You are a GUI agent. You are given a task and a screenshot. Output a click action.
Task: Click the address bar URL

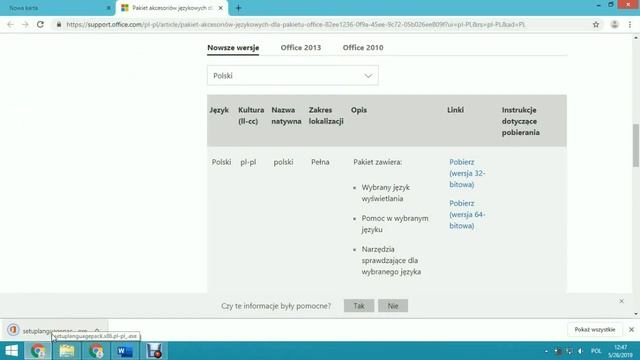point(296,24)
